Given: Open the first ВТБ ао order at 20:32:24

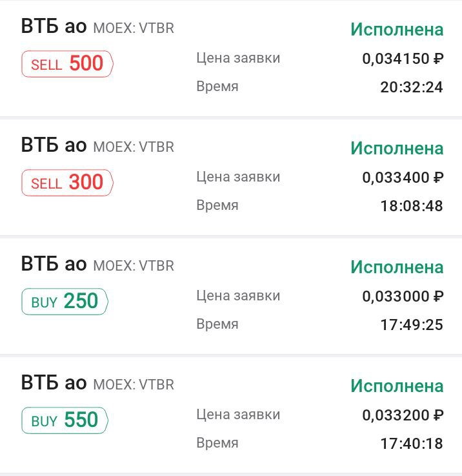Looking at the screenshot, I should (231, 58).
